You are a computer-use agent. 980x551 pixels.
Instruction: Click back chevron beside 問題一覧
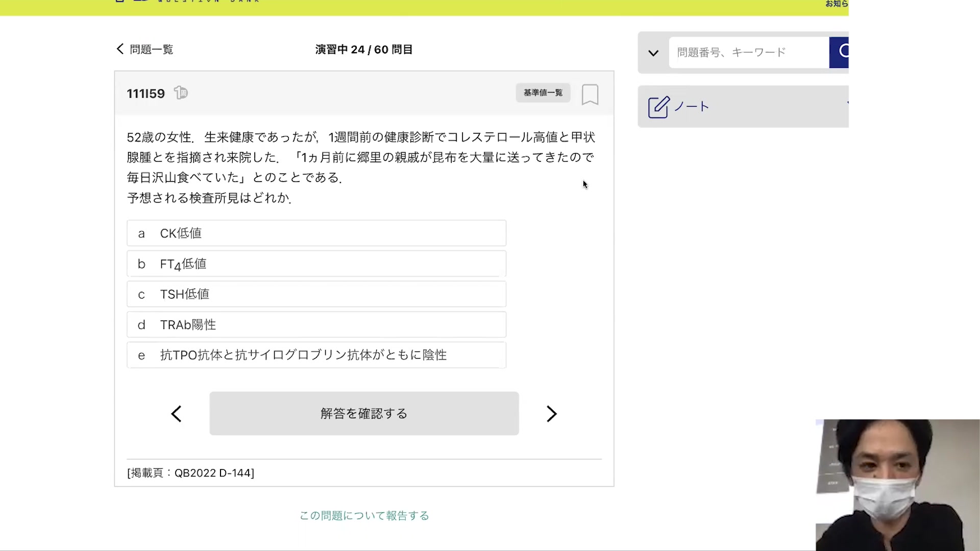[120, 49]
